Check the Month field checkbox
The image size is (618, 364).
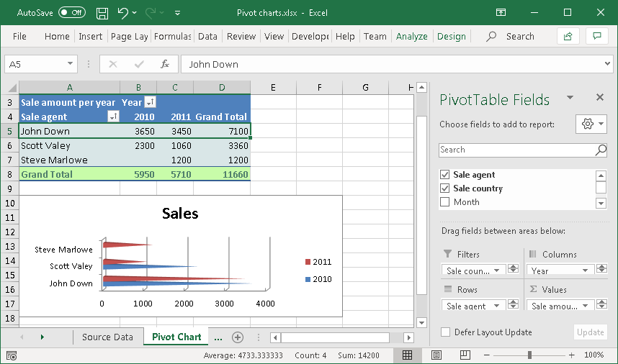(445, 202)
